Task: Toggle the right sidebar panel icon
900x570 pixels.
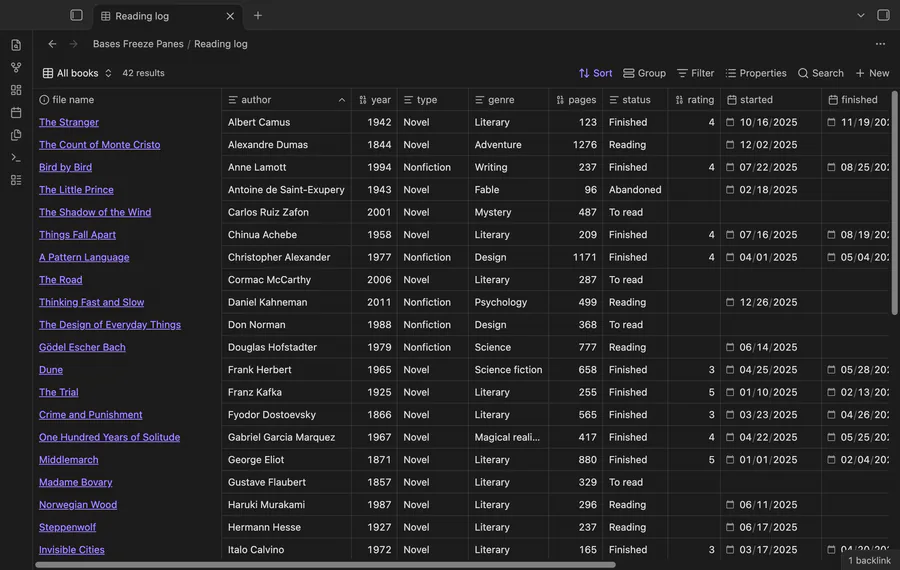Action: [x=883, y=15]
